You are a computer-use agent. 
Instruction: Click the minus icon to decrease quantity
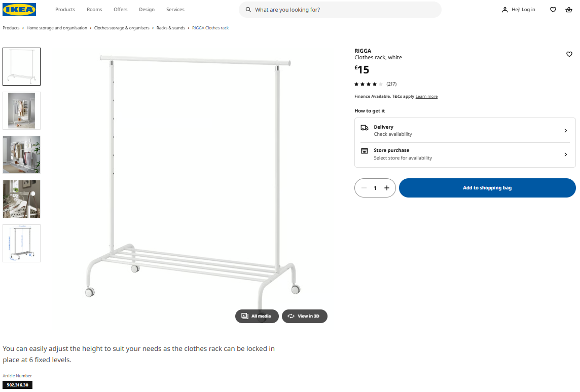click(364, 188)
